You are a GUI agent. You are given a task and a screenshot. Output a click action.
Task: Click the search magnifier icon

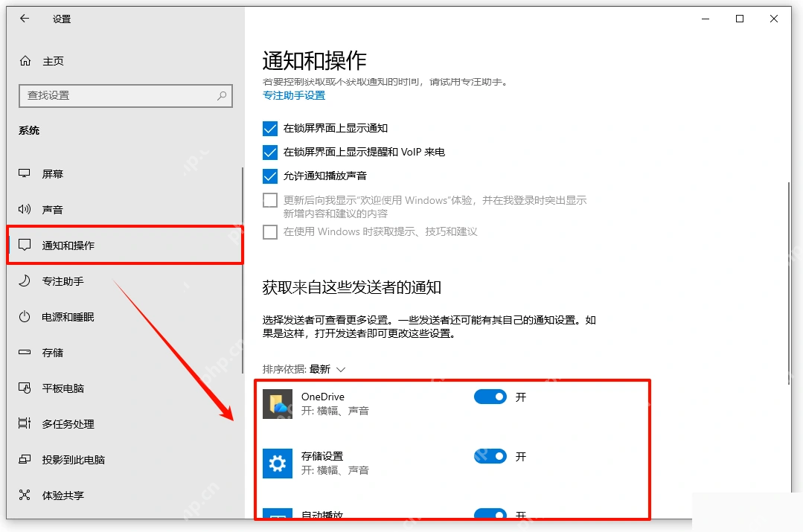[222, 96]
